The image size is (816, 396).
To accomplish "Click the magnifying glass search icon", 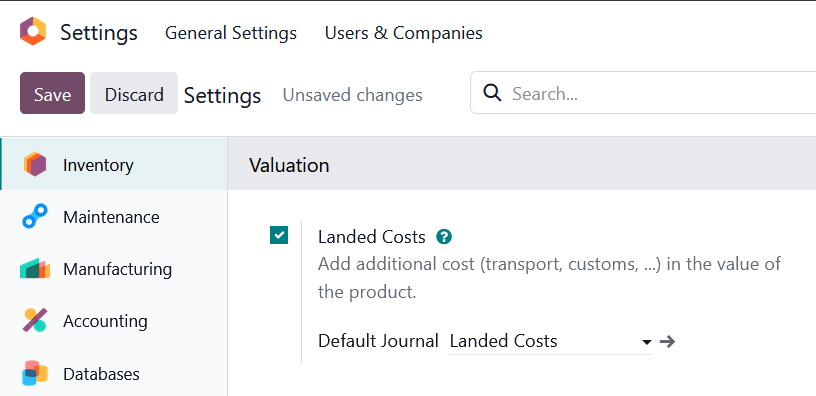I will pyautogui.click(x=492, y=94).
